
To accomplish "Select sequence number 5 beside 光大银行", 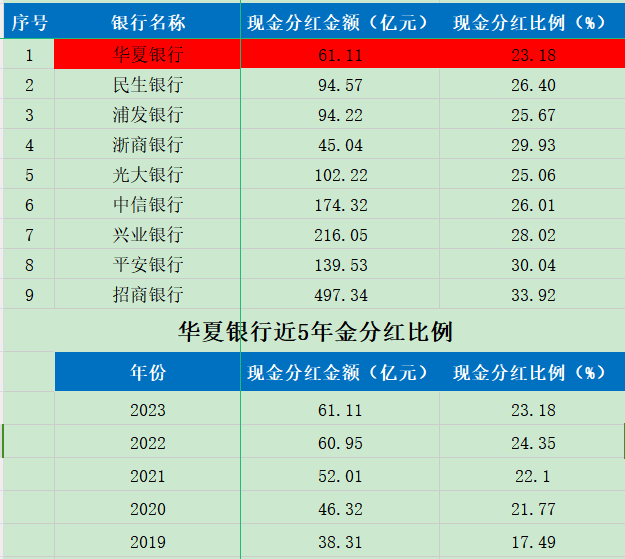I will point(29,174).
